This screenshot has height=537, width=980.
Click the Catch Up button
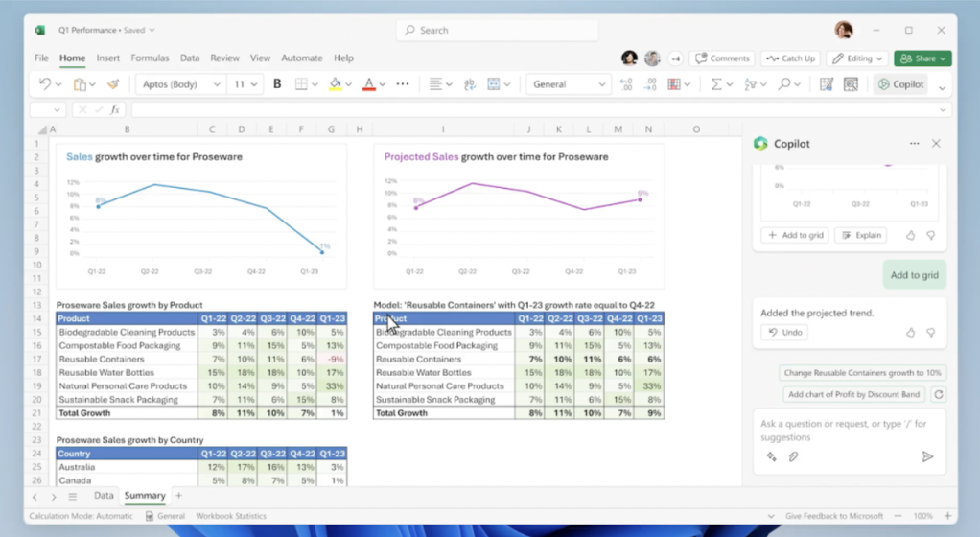pyautogui.click(x=791, y=58)
